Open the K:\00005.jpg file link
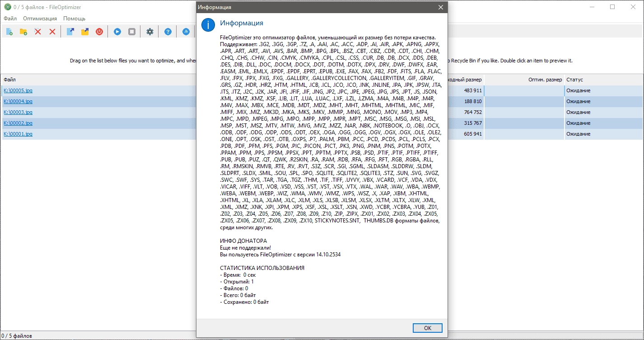This screenshot has height=340, width=644. coord(18,90)
